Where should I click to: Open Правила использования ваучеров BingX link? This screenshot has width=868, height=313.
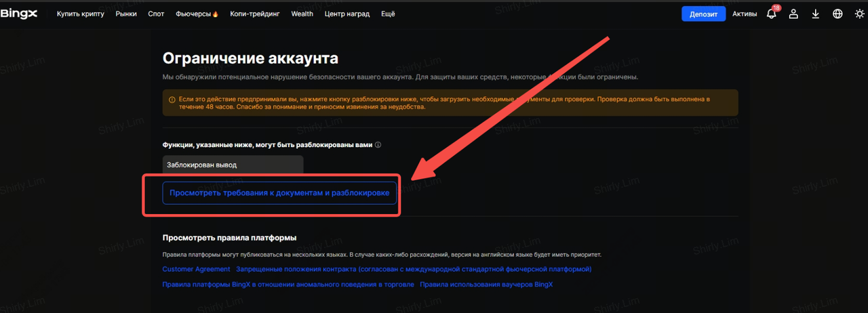click(486, 285)
